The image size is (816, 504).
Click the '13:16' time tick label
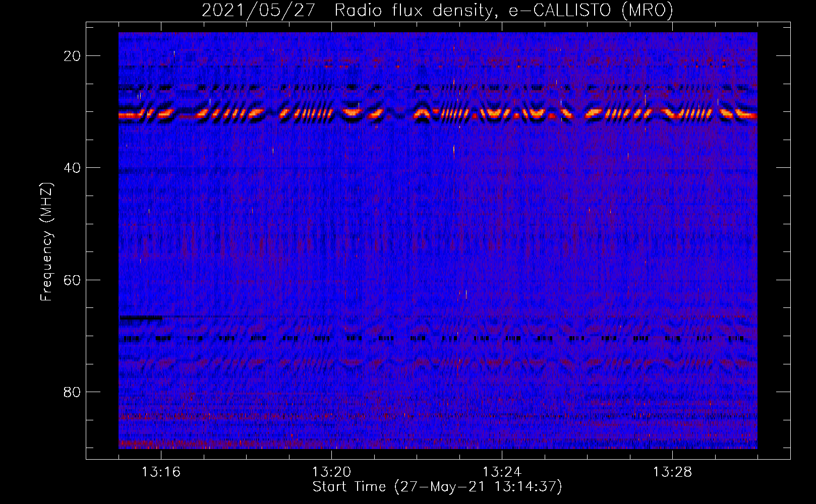(161, 472)
